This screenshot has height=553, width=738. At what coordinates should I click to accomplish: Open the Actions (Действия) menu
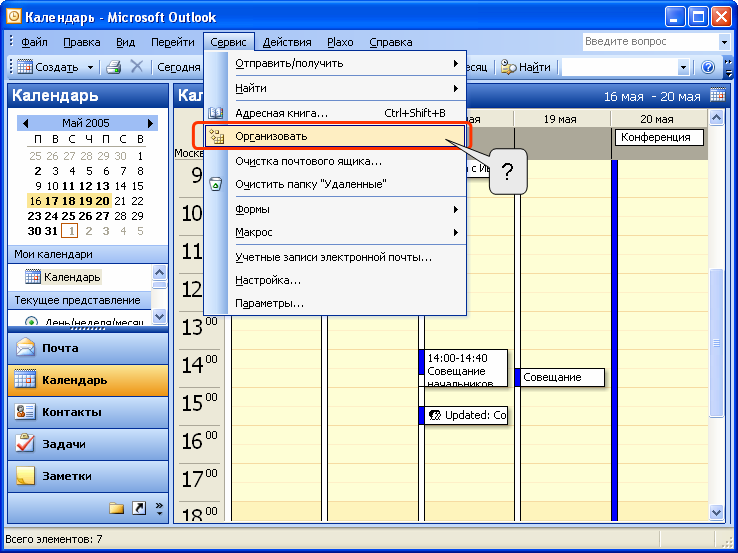tap(287, 42)
